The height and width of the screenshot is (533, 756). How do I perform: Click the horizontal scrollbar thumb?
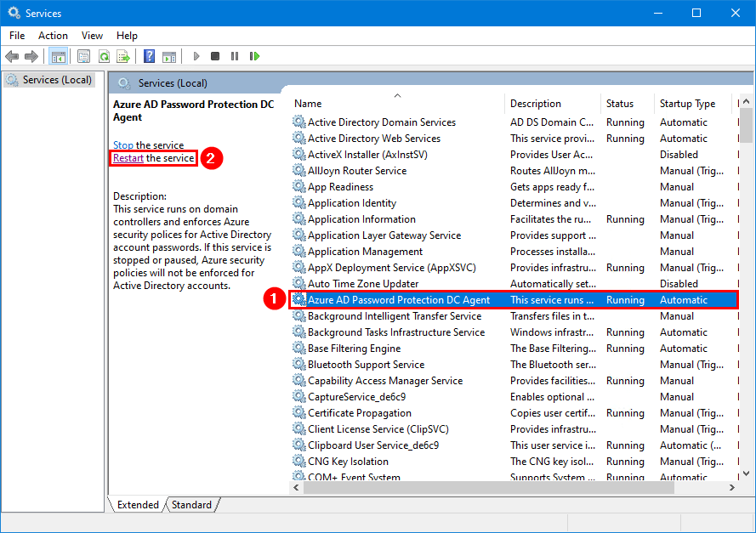coord(488,488)
